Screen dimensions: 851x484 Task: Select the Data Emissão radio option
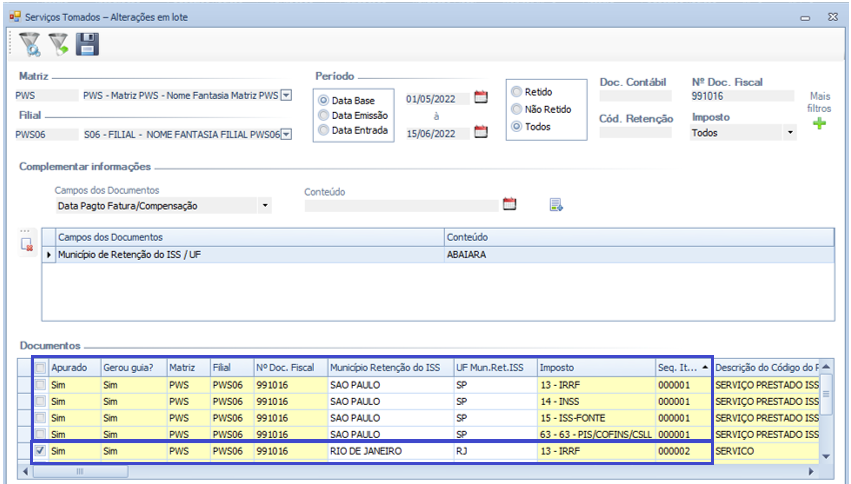[324, 115]
